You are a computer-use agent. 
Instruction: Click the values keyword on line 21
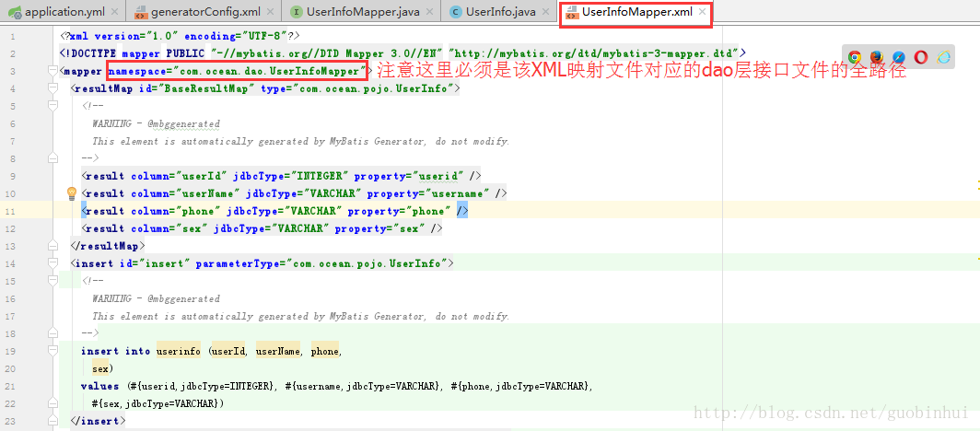99,386
